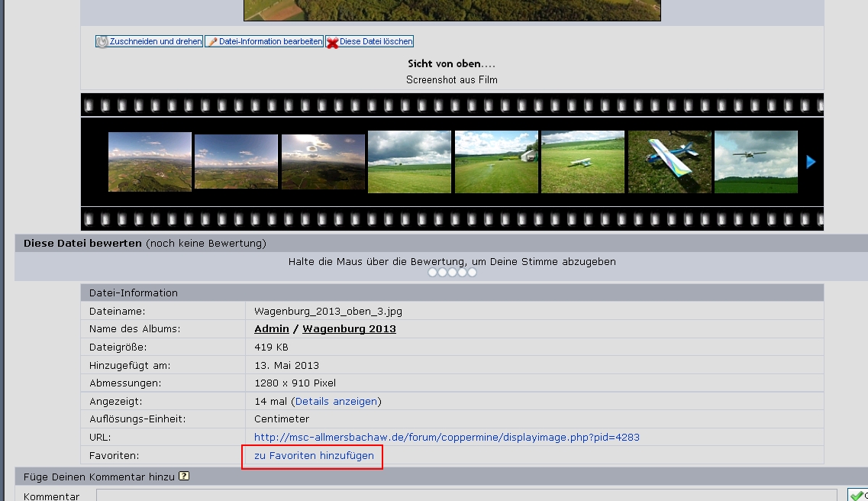The height and width of the screenshot is (501, 868).
Task: Rate the file with third rating circle
Action: click(453, 273)
